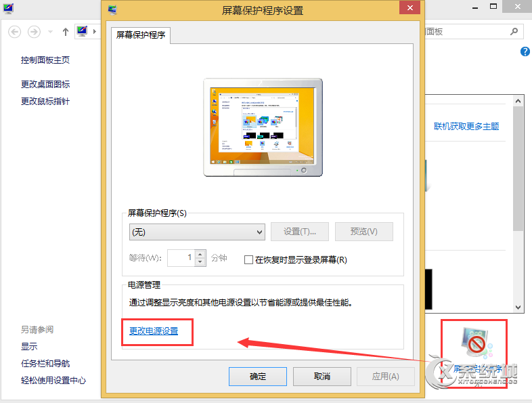Go up one folder level
The height and width of the screenshot is (403, 532).
pyautogui.click(x=66, y=32)
